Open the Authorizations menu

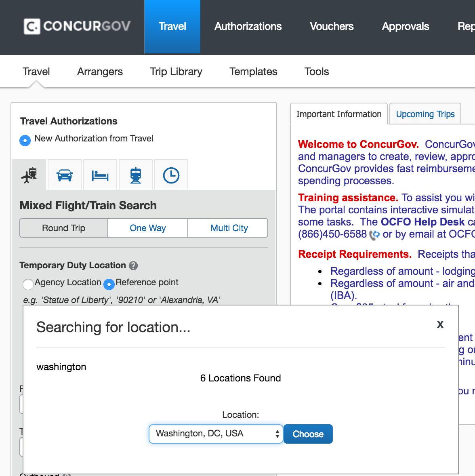click(x=248, y=27)
